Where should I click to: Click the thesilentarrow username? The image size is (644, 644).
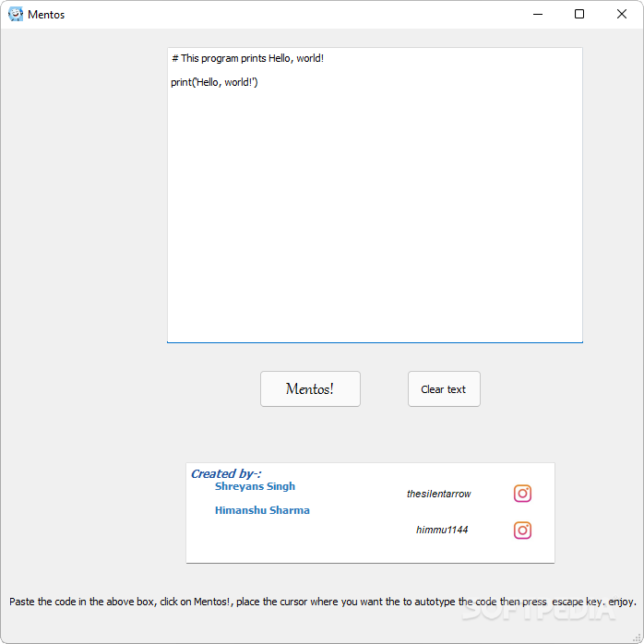tap(438, 494)
